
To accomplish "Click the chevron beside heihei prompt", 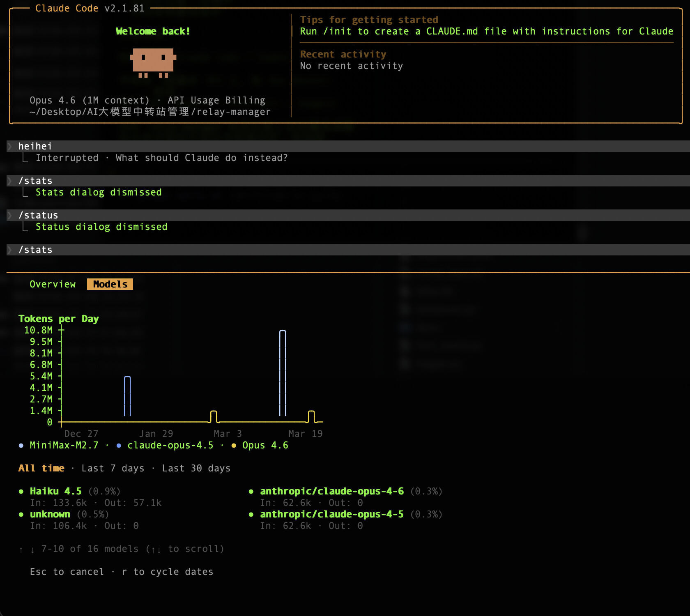I will click(x=9, y=146).
